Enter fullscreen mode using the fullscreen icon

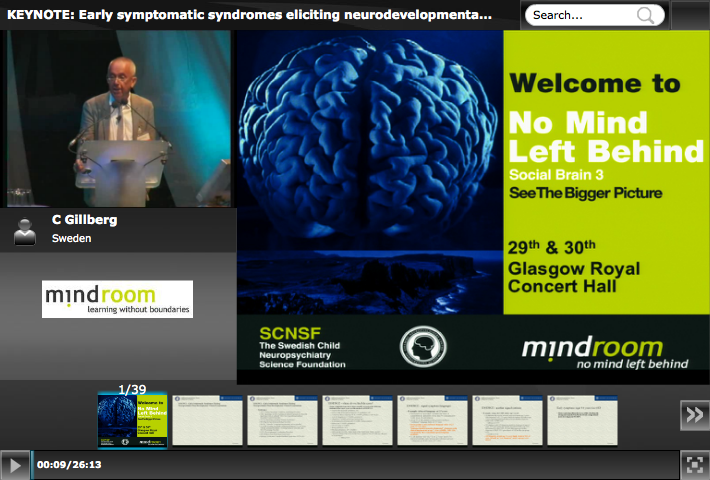(x=695, y=465)
